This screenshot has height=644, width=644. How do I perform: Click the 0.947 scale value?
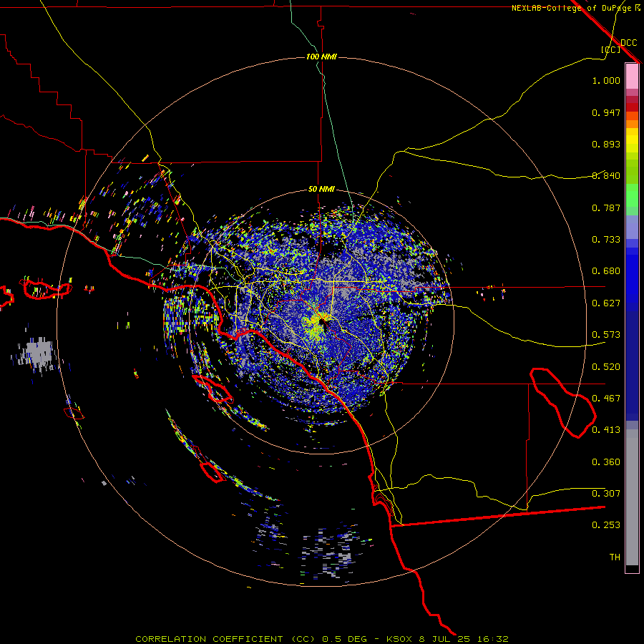click(606, 112)
